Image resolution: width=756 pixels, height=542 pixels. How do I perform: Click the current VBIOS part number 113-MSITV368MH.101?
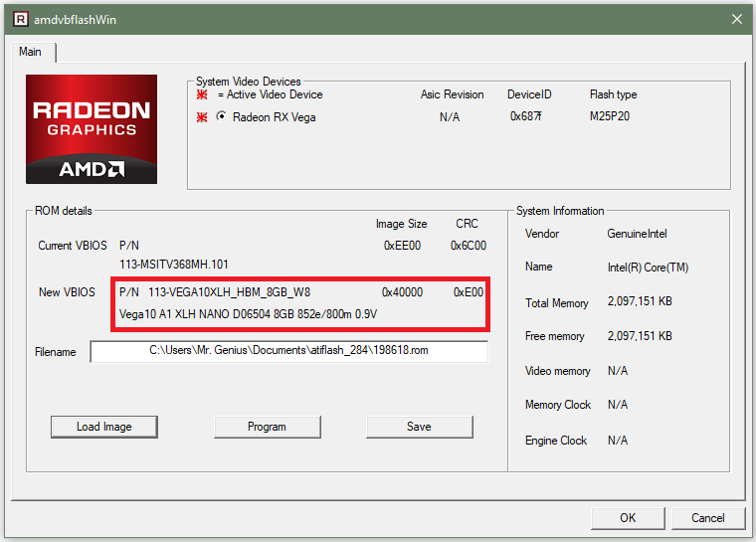pos(174,265)
